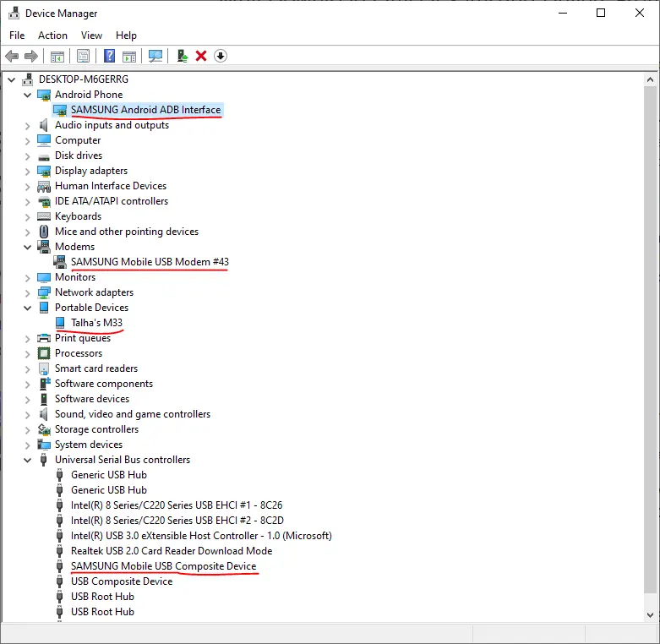660x644 pixels.
Task: Collapse the Modems category
Action: (x=27, y=247)
